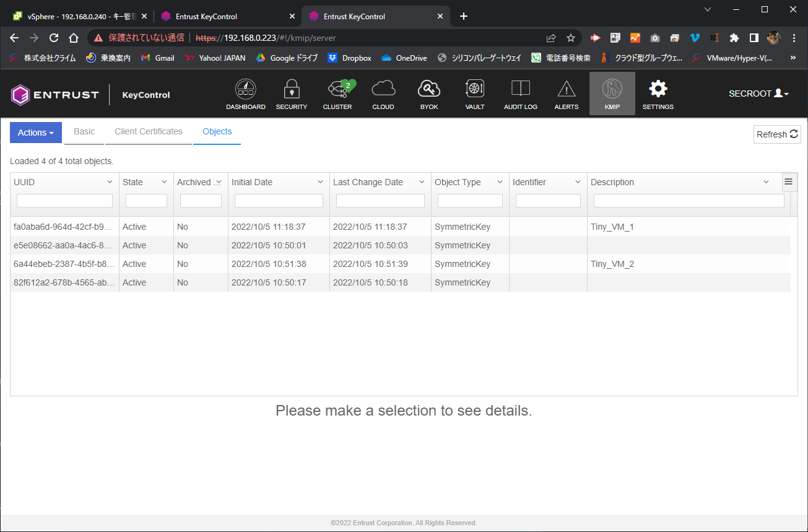Select UUID 82f612a2-678b-4565 row
Viewport: 808px width, 532px height.
(400, 282)
